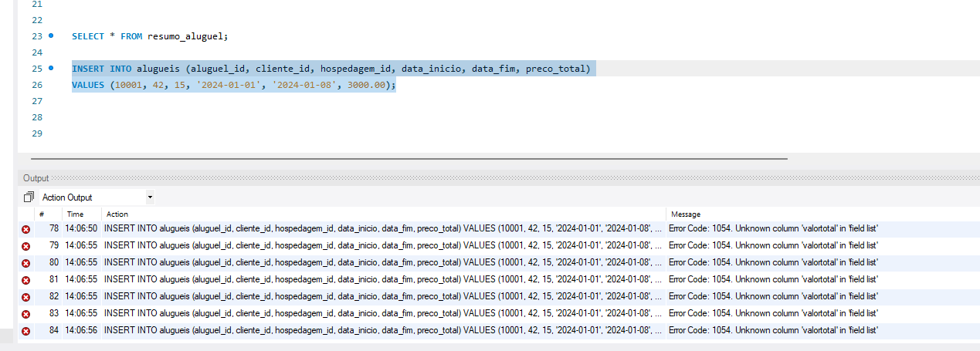Click the red error icon on row 81
Image resolution: width=980 pixels, height=351 pixels.
click(x=25, y=279)
